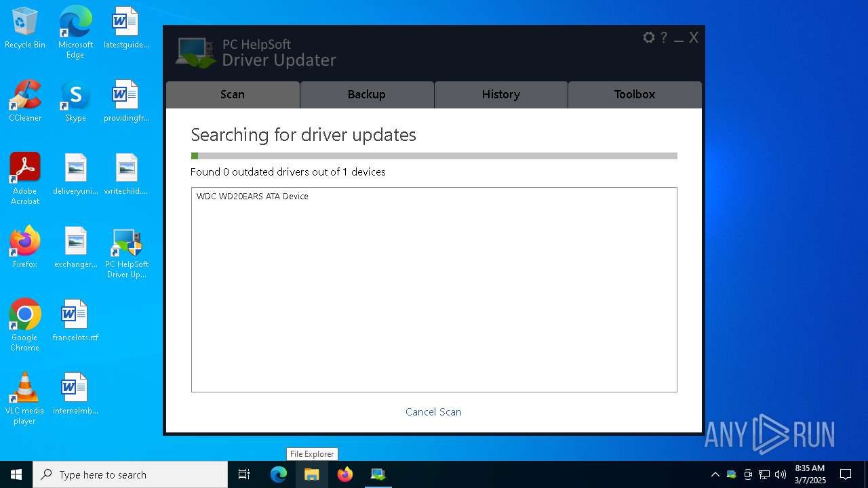Cancel the running driver scan
Image resolution: width=868 pixels, height=488 pixels.
(x=433, y=412)
